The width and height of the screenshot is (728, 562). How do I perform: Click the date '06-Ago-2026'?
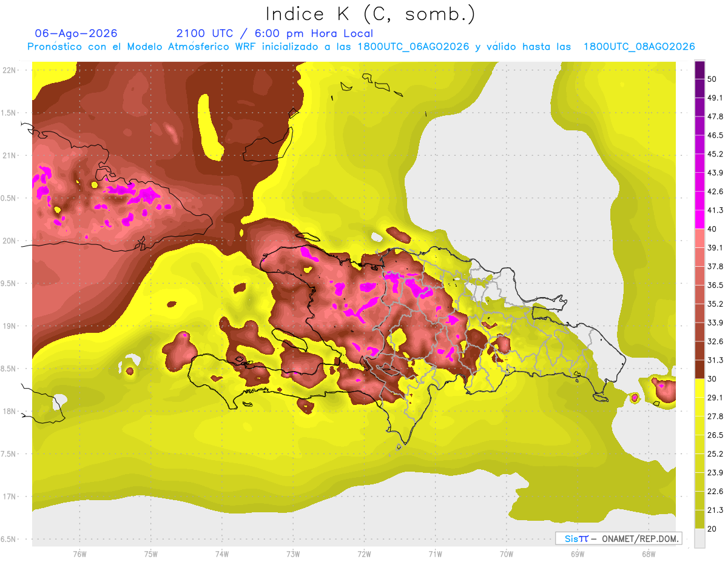coord(76,33)
